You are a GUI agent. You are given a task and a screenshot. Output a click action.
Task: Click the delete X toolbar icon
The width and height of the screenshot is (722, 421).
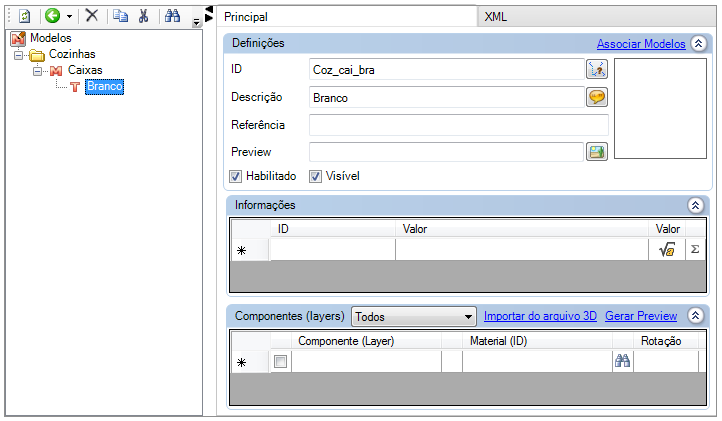tap(92, 16)
